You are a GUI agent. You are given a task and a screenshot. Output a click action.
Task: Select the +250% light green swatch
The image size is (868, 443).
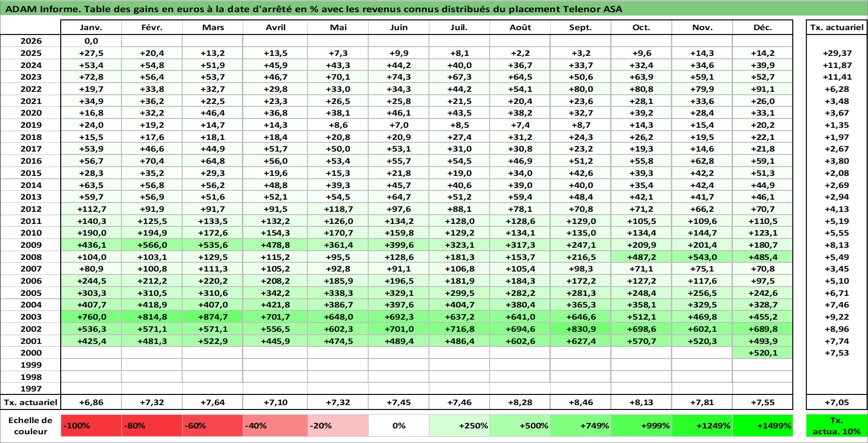point(460,426)
